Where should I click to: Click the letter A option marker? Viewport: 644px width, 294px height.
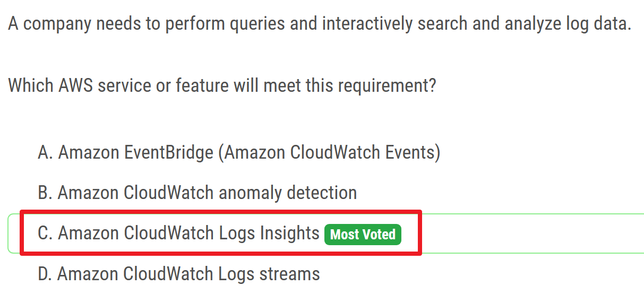(x=45, y=153)
